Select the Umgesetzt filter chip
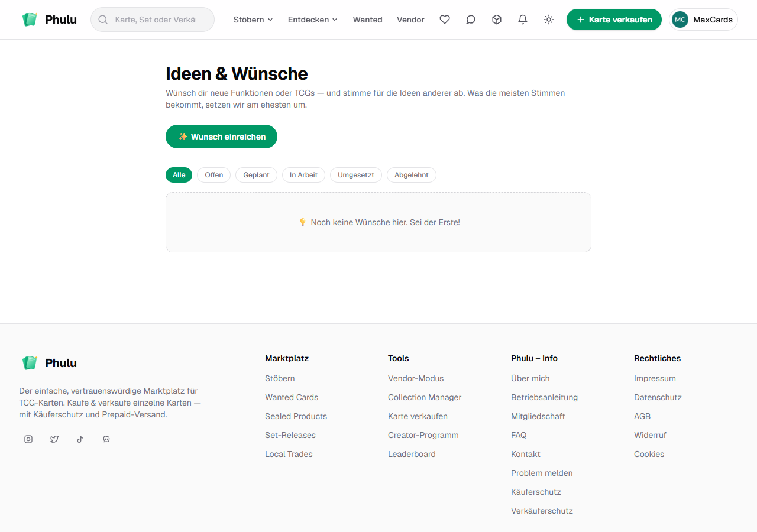757x532 pixels. click(356, 175)
